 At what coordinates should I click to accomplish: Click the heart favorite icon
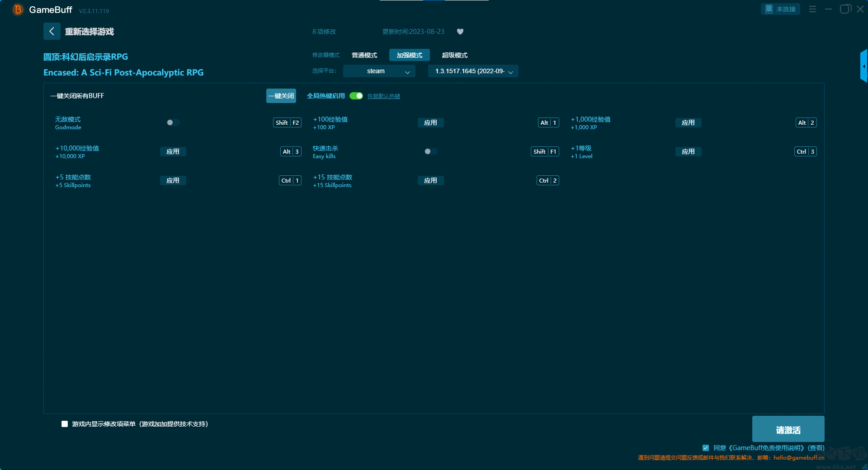pyautogui.click(x=460, y=32)
